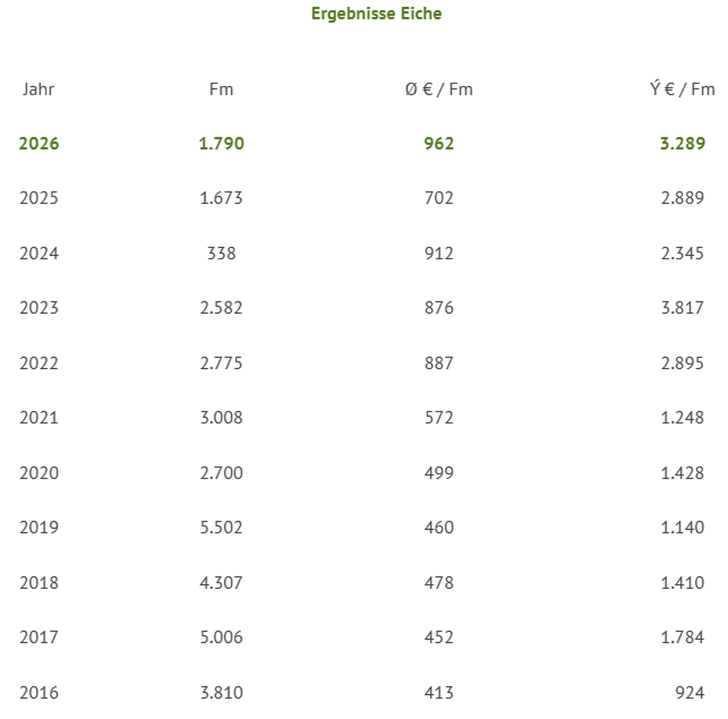Click the 2.700 Fm value for 2020
The image size is (728, 719).
(221, 473)
